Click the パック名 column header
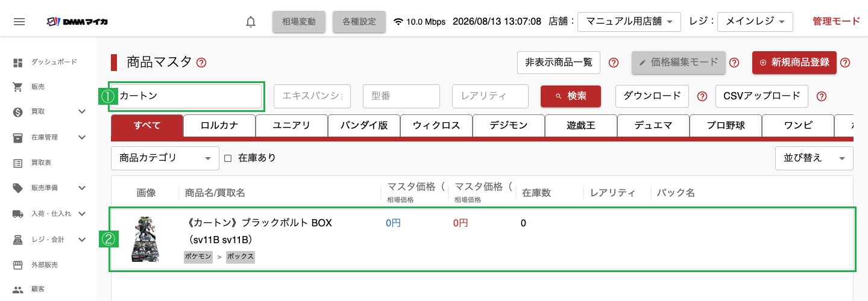 coord(676,193)
